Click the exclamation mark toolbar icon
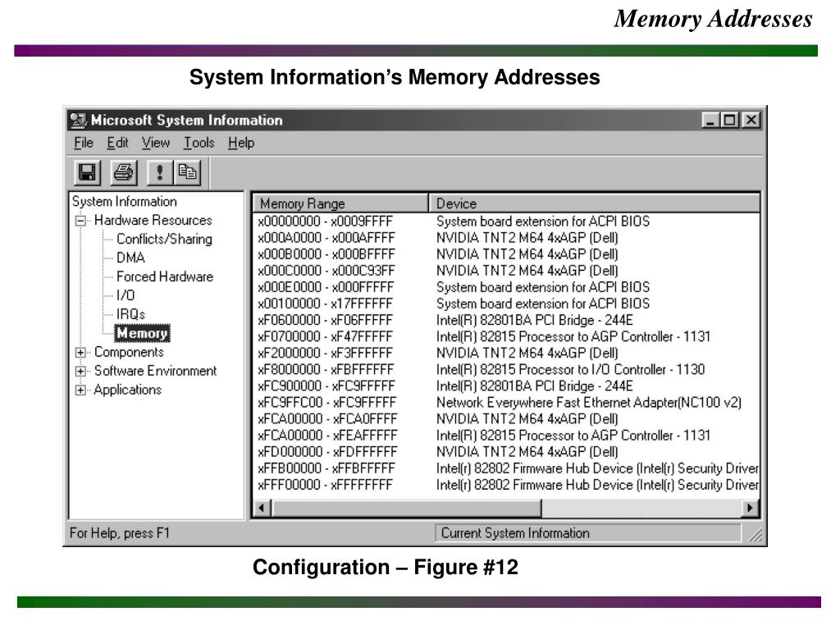 point(159,172)
